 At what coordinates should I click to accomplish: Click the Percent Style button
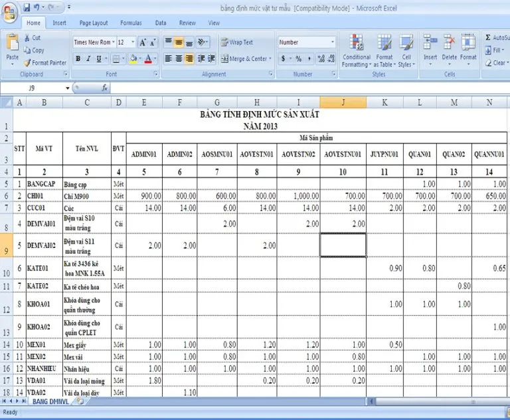click(x=298, y=58)
